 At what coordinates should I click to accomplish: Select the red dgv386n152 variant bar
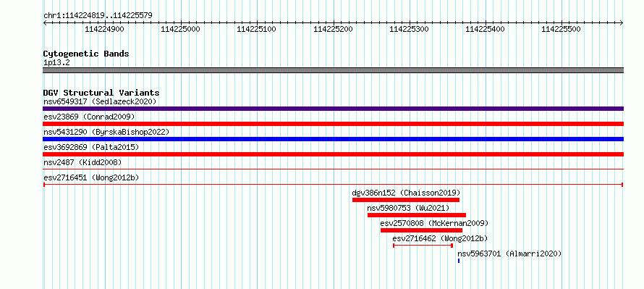[406, 200]
